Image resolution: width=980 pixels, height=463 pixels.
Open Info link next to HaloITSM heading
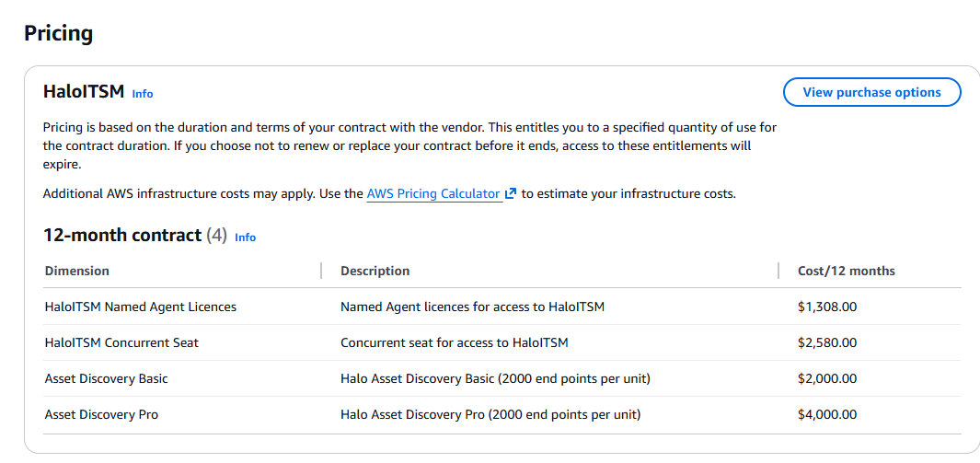pos(143,94)
